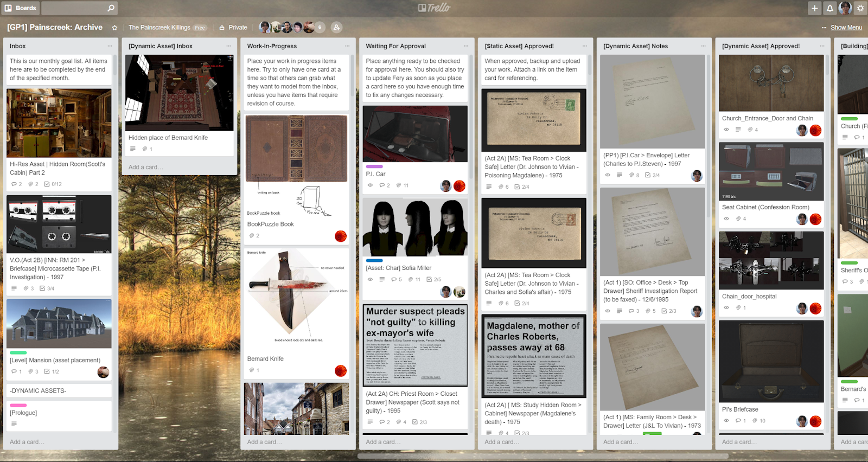The image size is (868, 462).
Task: Open [Static Asset] Approved! list menu
Action: [585, 46]
